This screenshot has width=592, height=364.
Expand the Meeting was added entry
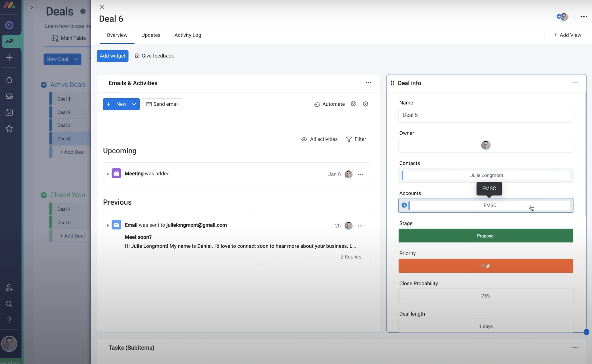pos(108,174)
